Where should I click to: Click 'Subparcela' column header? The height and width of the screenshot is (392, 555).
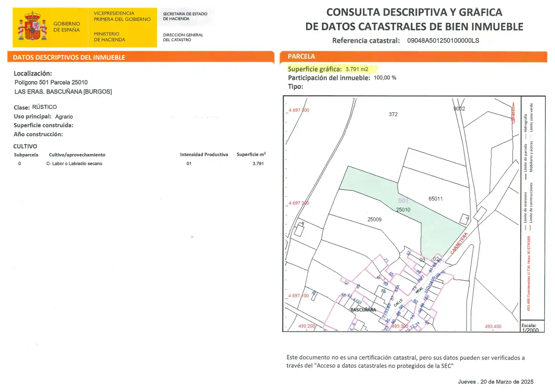pos(26,155)
